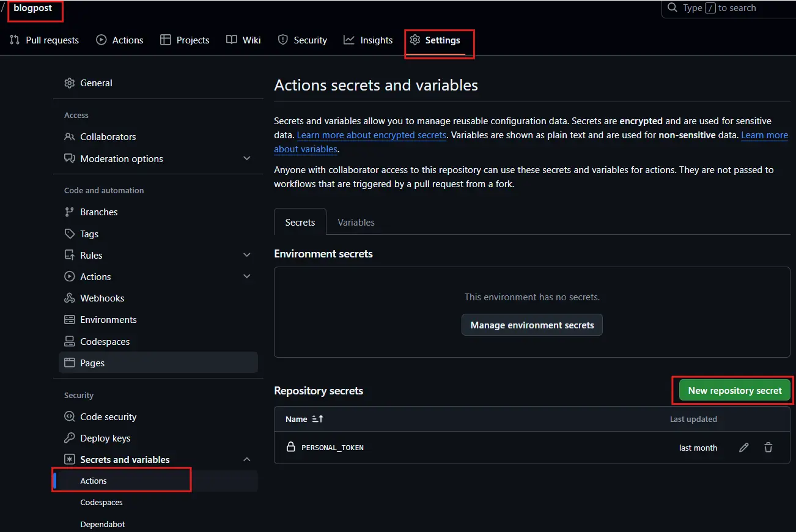The image size is (796, 532).
Task: Toggle sort order arrow next to Name
Action: pyautogui.click(x=317, y=419)
